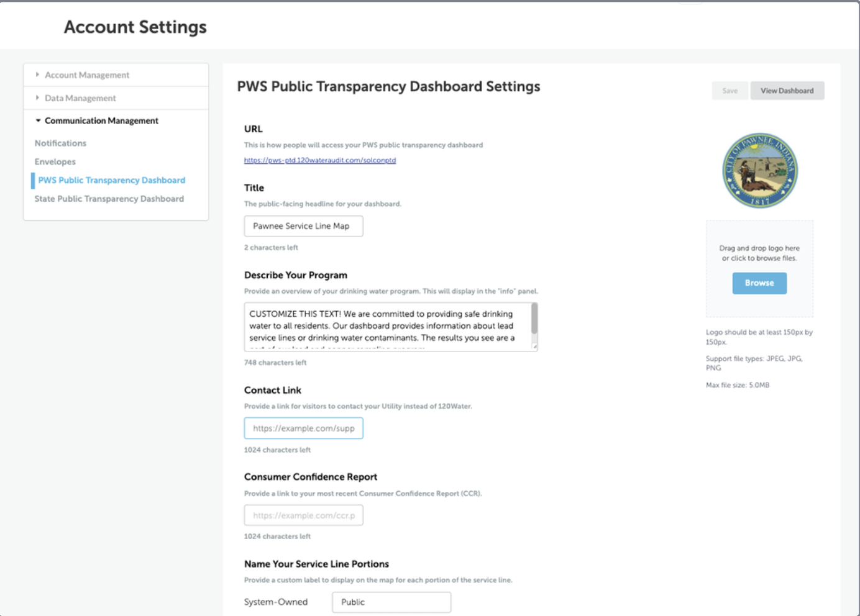Open State Public Transparency Dashboard
The image size is (860, 616).
[109, 199]
